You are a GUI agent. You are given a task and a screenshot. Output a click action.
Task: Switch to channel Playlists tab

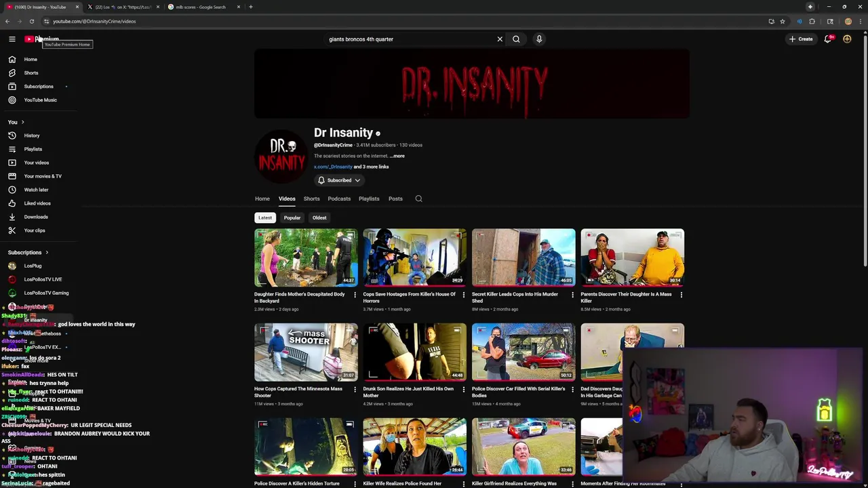(369, 199)
